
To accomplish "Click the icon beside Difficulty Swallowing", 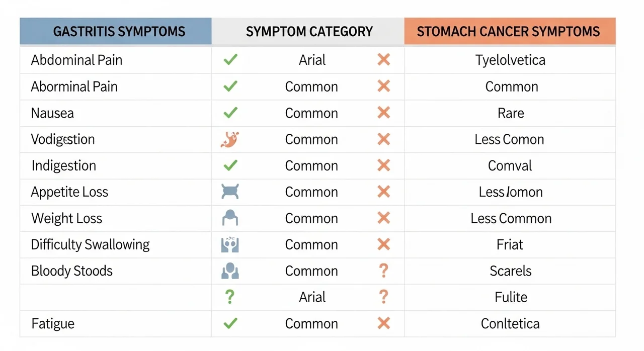I will pyautogui.click(x=230, y=244).
